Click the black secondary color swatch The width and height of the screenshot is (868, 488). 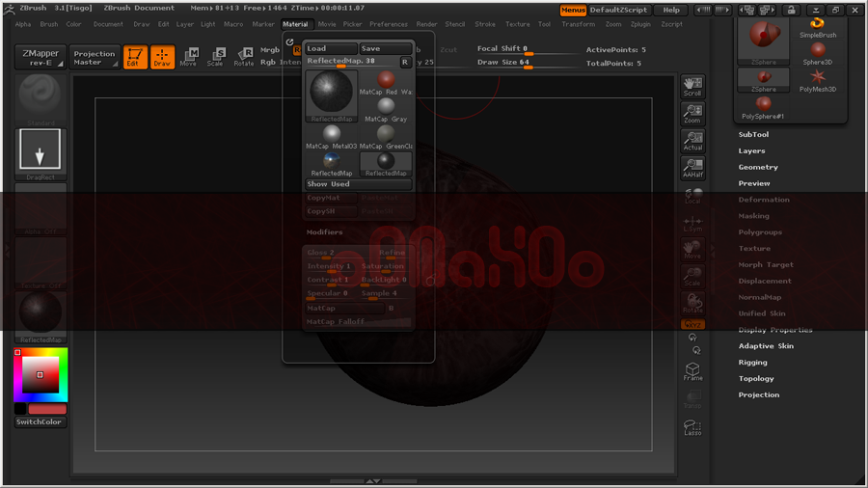pyautogui.click(x=20, y=409)
